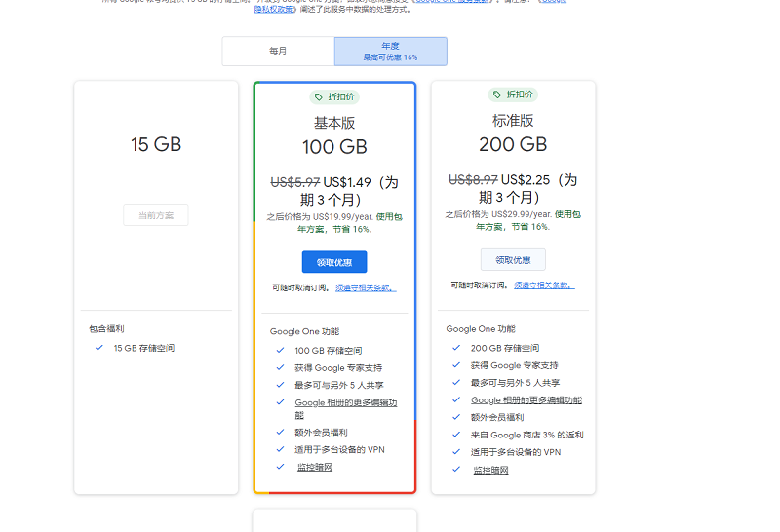The width and height of the screenshot is (780, 532).
Task: Click 领取优惠 button for 100 GB plan
Action: point(334,262)
